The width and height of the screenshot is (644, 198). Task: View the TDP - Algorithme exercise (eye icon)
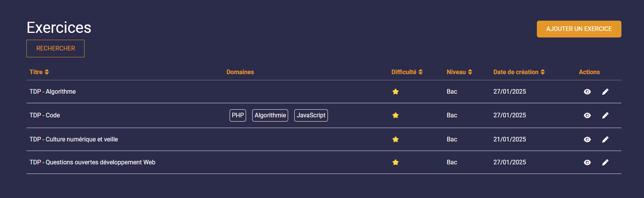click(587, 92)
